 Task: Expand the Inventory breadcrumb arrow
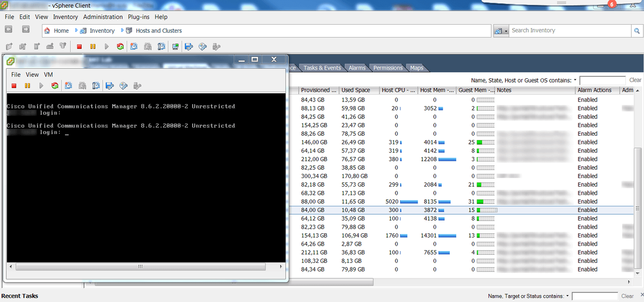click(122, 31)
